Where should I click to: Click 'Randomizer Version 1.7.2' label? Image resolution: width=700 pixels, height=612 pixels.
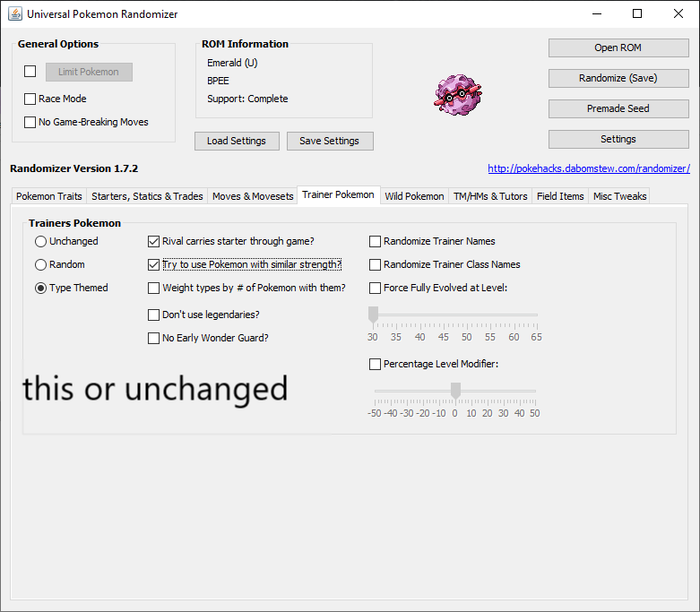[x=74, y=168]
